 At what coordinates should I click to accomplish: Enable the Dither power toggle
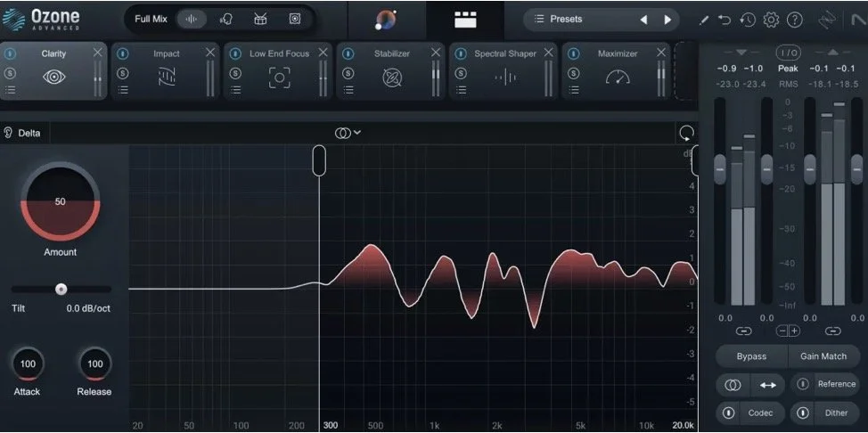[803, 413]
